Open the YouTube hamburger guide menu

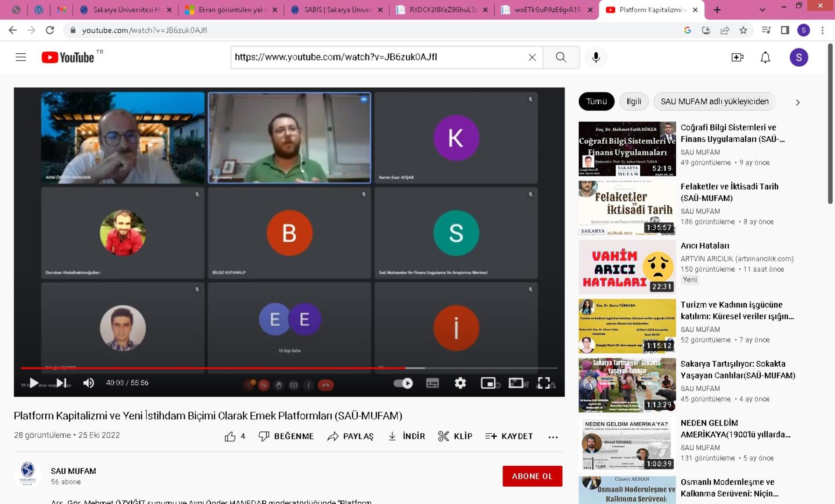point(21,57)
